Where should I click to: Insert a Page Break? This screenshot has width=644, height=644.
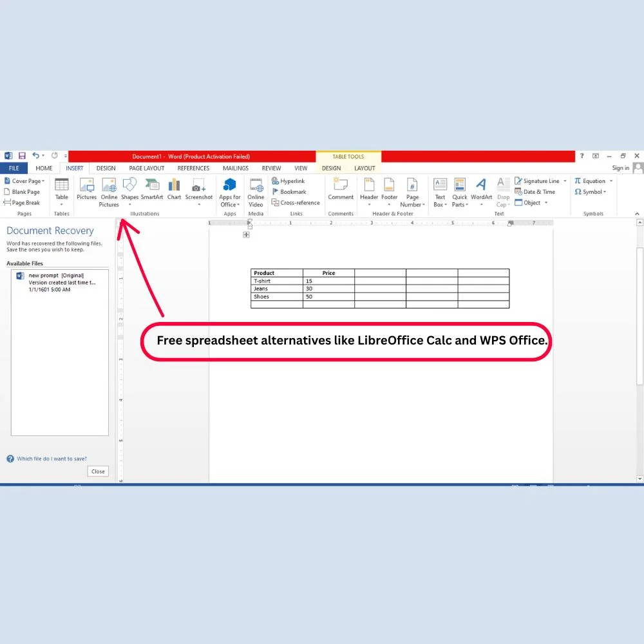click(22, 202)
